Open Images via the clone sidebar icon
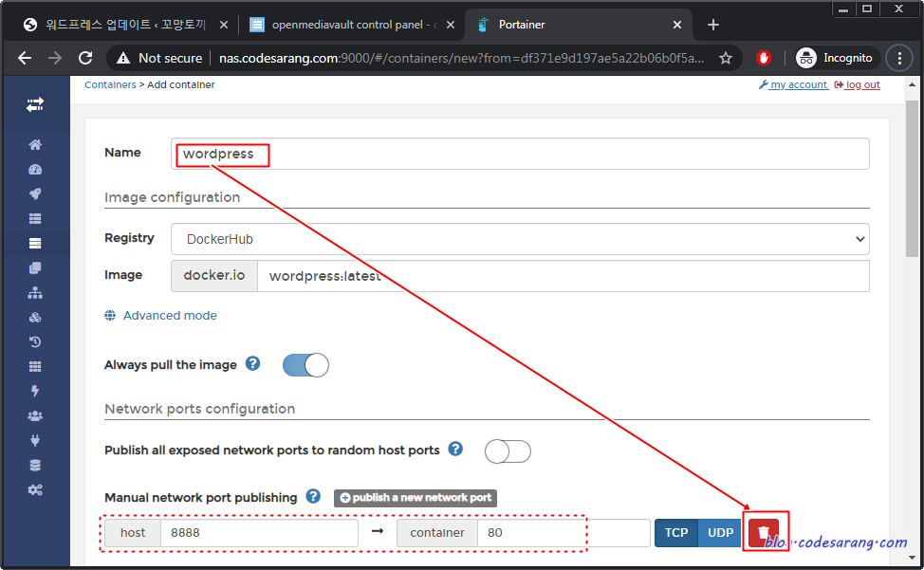The height and width of the screenshot is (570, 924). [x=35, y=267]
